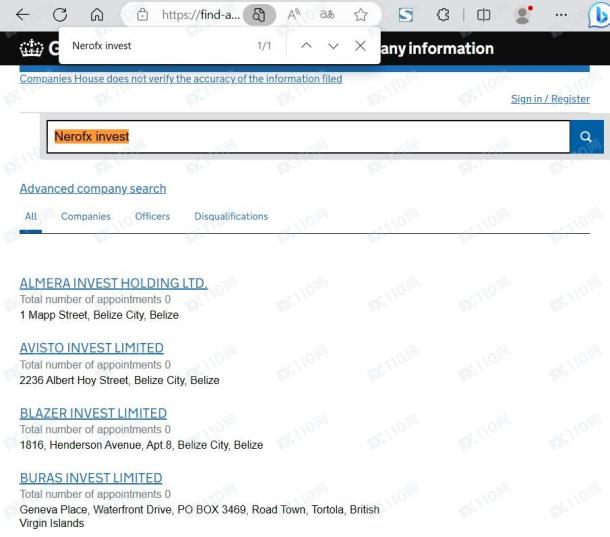Open the browser profile avatar
Screen dimensions: 610x537
(523, 15)
